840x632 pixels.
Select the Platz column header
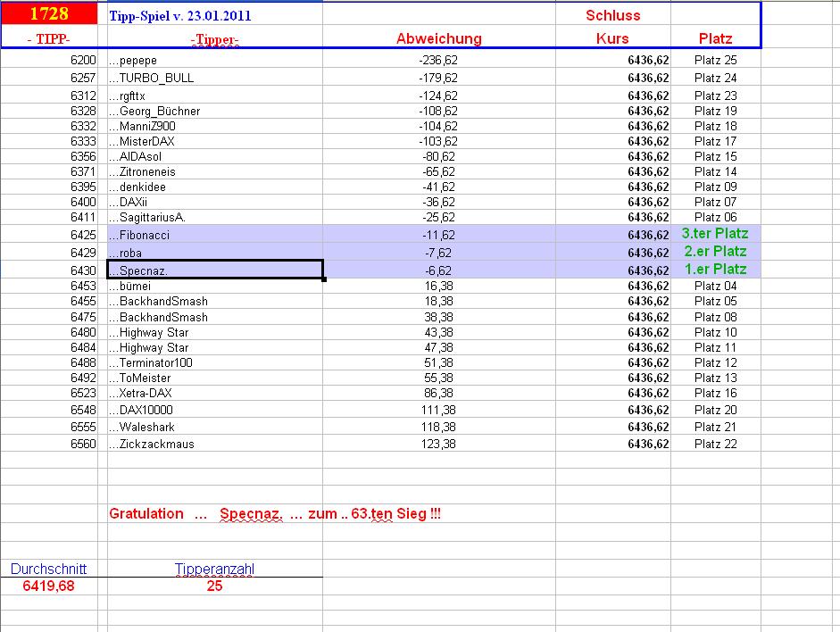tap(715, 38)
